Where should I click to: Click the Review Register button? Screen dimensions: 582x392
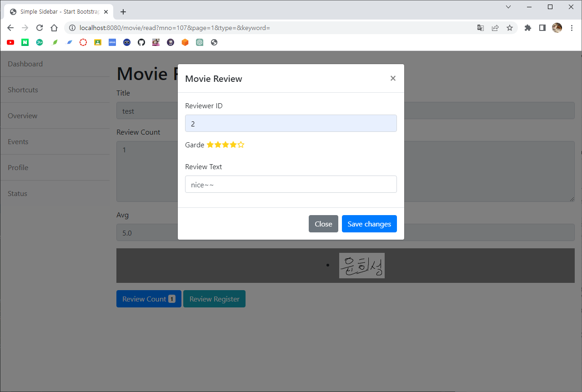tap(214, 299)
